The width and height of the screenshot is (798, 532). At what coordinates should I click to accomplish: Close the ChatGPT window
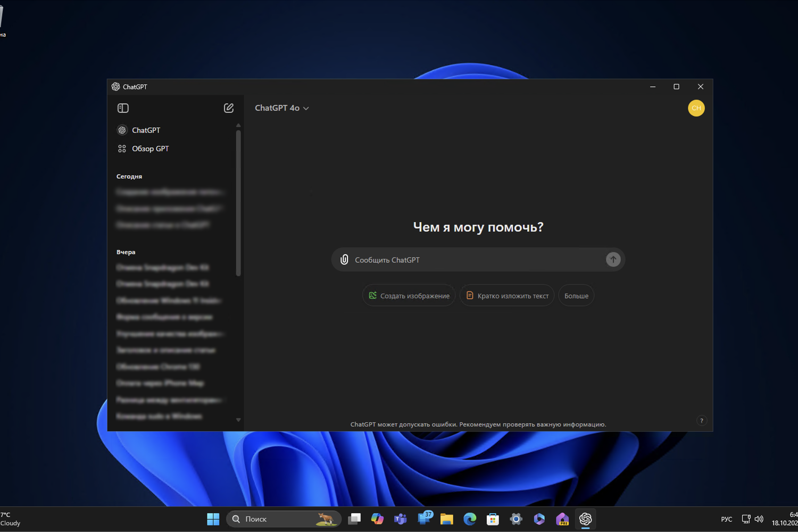[x=701, y=87]
